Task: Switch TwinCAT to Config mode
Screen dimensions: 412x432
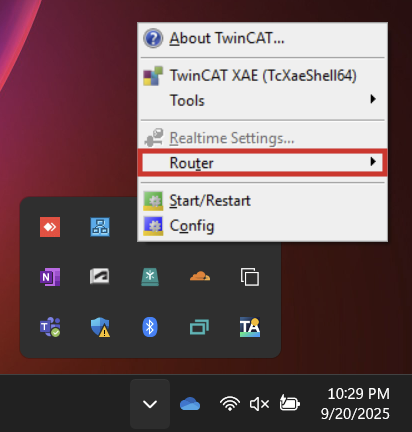Action: pyautogui.click(x=262, y=226)
